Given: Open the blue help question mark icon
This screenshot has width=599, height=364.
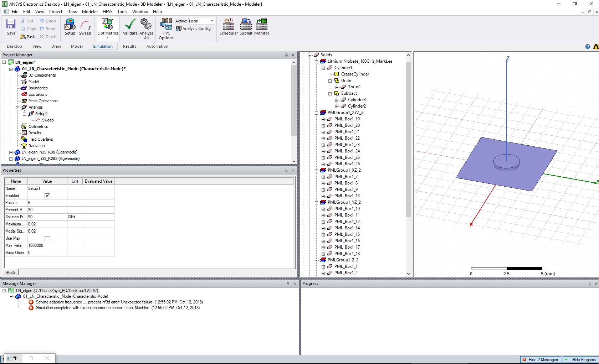Looking at the screenshot, I should (x=588, y=47).
